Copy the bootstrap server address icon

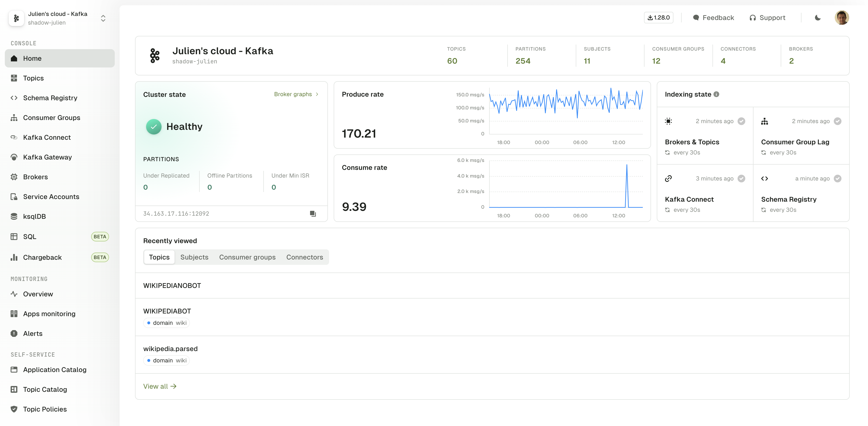(x=313, y=213)
